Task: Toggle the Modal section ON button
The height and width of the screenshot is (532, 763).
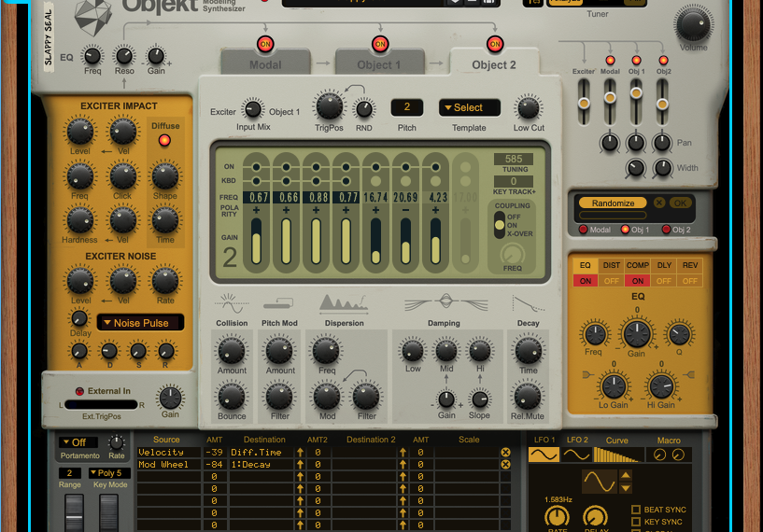Action: [265, 44]
